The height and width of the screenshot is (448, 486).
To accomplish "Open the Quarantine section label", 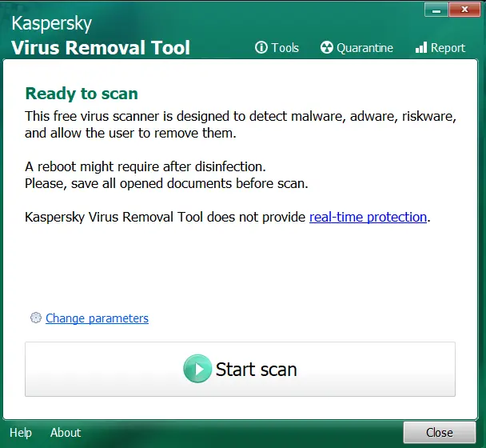I will 364,48.
